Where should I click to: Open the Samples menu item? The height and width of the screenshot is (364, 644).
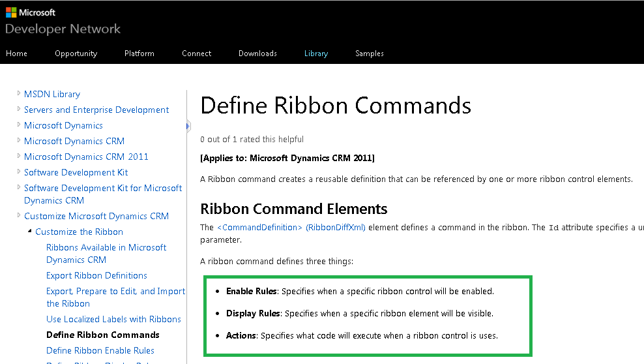click(x=369, y=53)
